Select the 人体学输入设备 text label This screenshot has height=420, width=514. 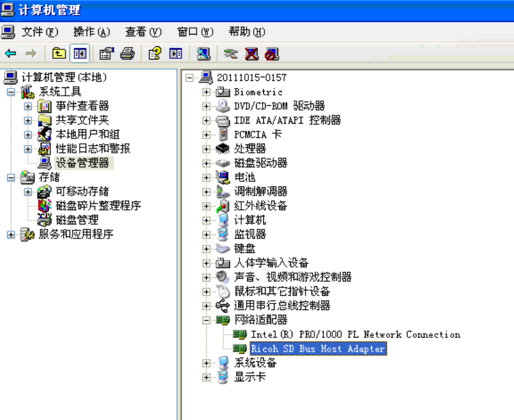[x=271, y=263]
